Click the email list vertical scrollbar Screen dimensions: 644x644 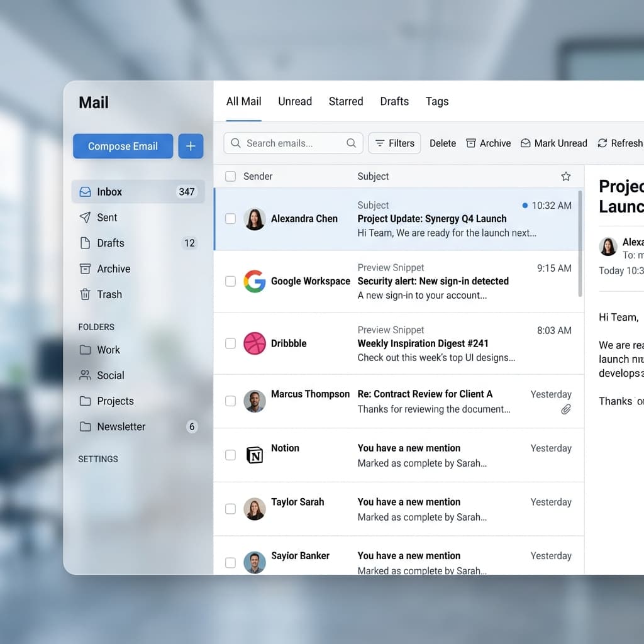580,243
